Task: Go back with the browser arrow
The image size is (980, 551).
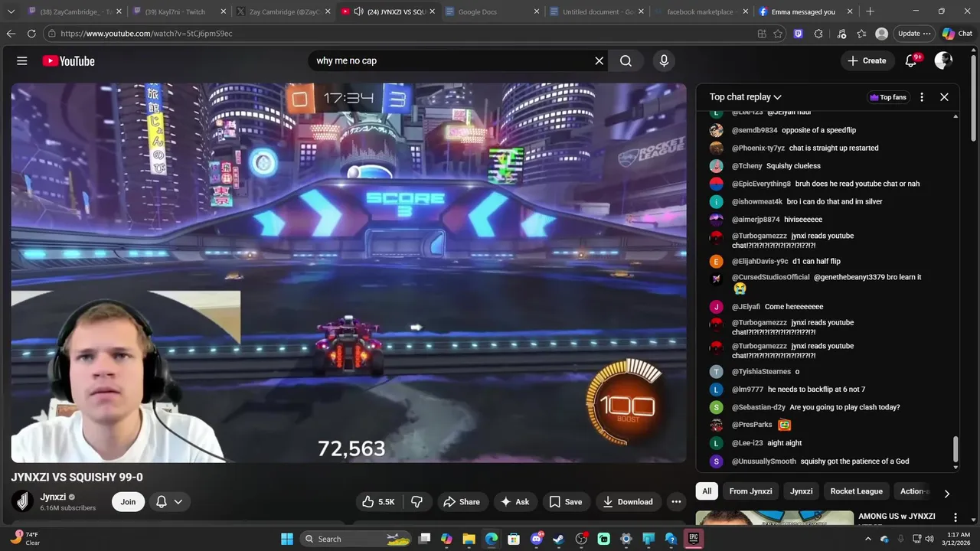Action: 11,34
